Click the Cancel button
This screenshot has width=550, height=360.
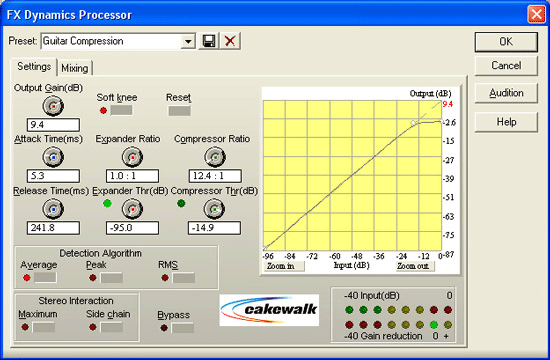[x=506, y=66]
